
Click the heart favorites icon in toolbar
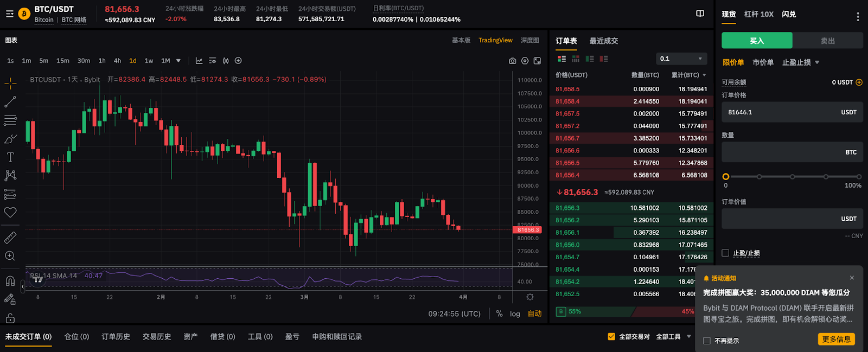(x=10, y=213)
